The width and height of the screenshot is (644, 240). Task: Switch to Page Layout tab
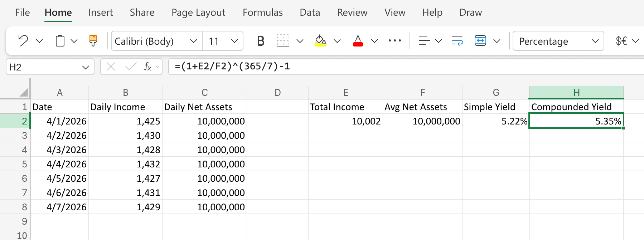198,13
